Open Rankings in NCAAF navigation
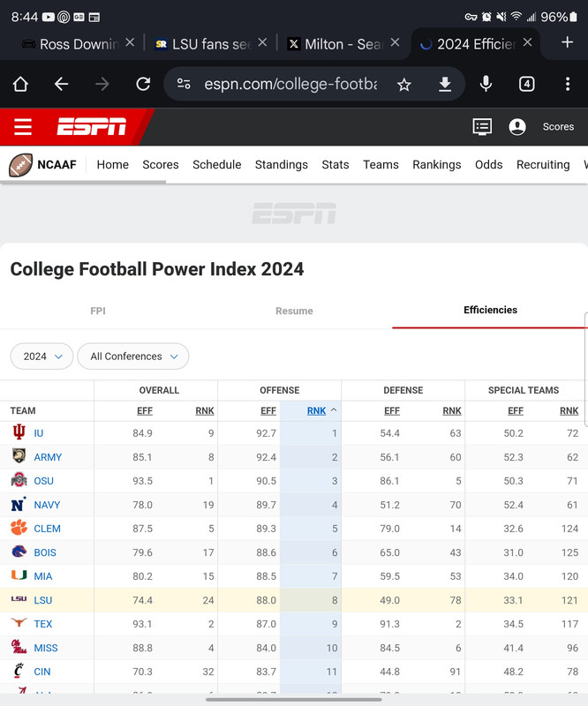 click(437, 165)
